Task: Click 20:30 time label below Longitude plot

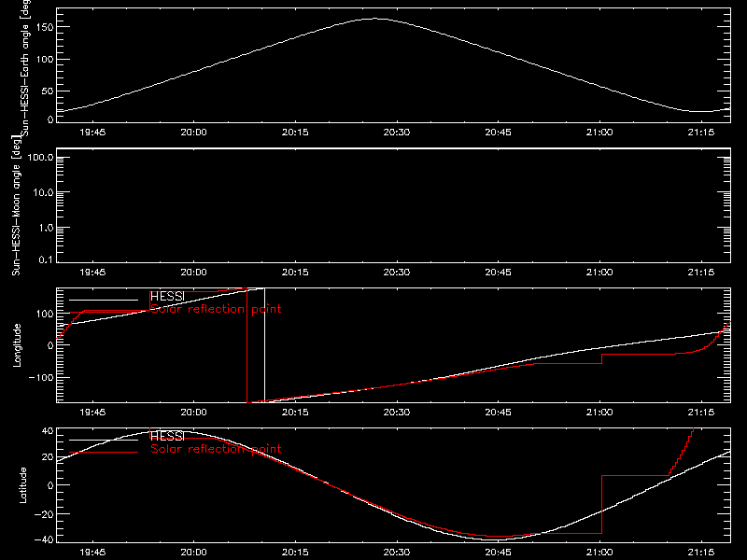Action: [x=396, y=412]
